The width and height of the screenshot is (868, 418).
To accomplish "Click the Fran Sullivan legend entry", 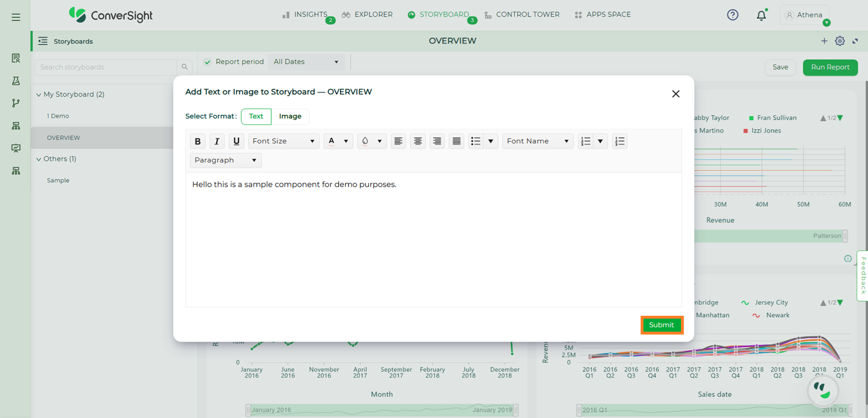I will click(x=773, y=118).
